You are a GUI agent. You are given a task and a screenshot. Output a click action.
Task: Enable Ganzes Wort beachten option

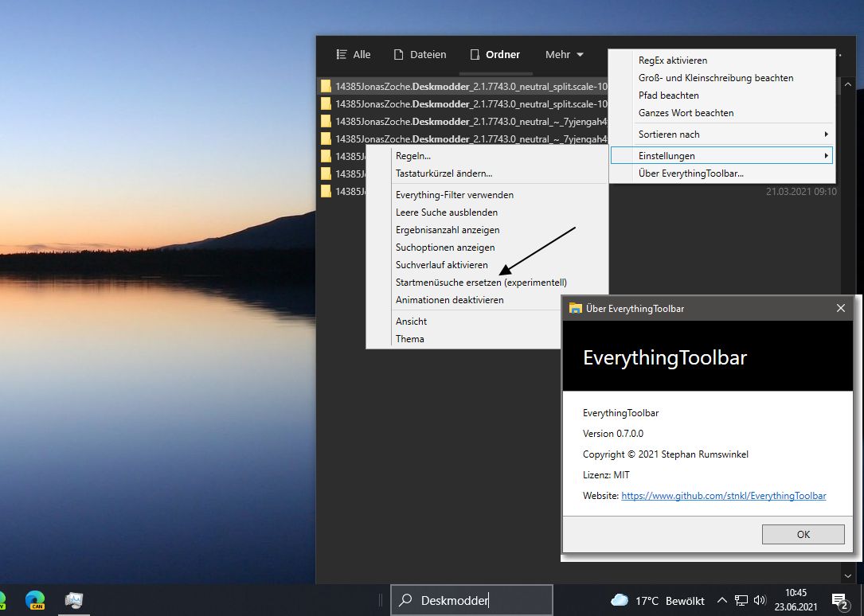point(721,113)
